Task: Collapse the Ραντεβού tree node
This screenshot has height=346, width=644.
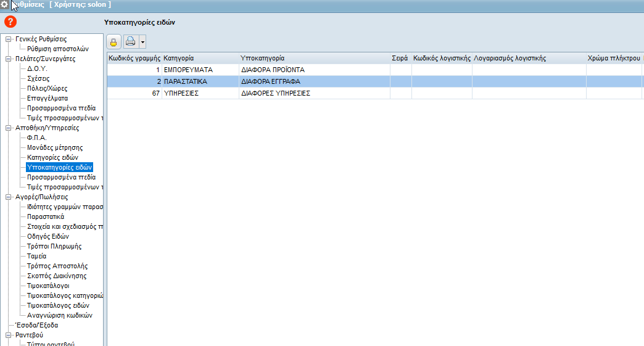Action: (x=9, y=336)
